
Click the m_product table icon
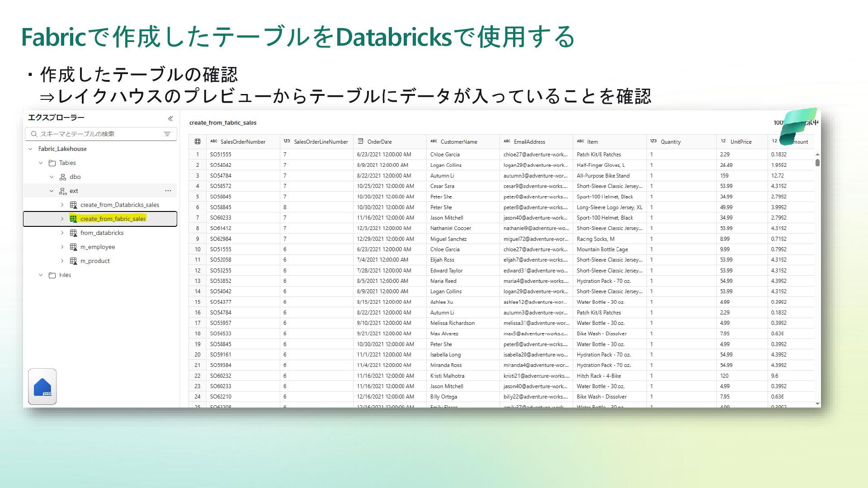coord(73,261)
